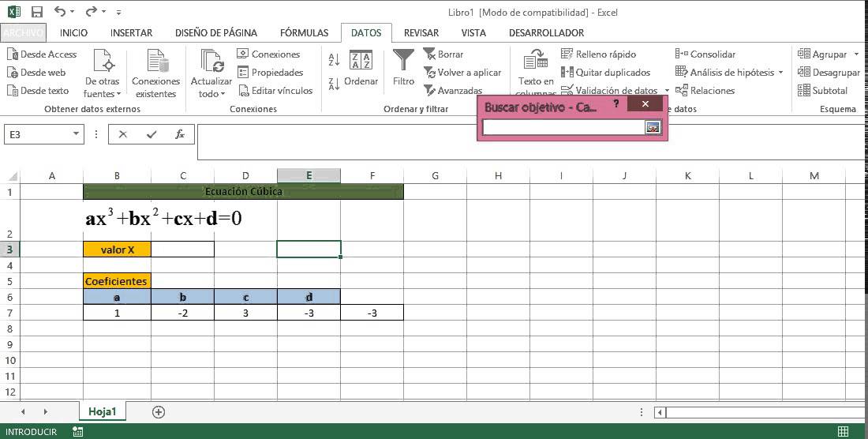Click the Save icon in quick access toolbar
868x439 pixels.
(x=37, y=12)
